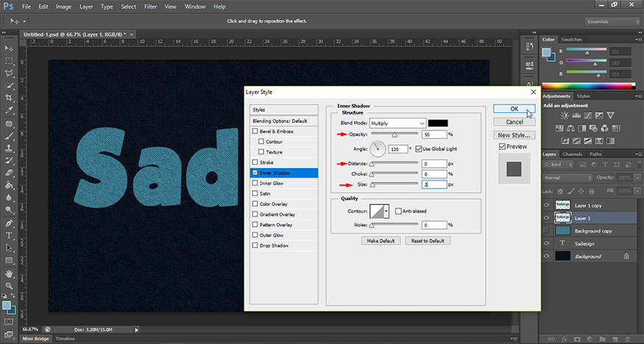
Task: Open Blending Options: Default section
Action: coord(284,122)
